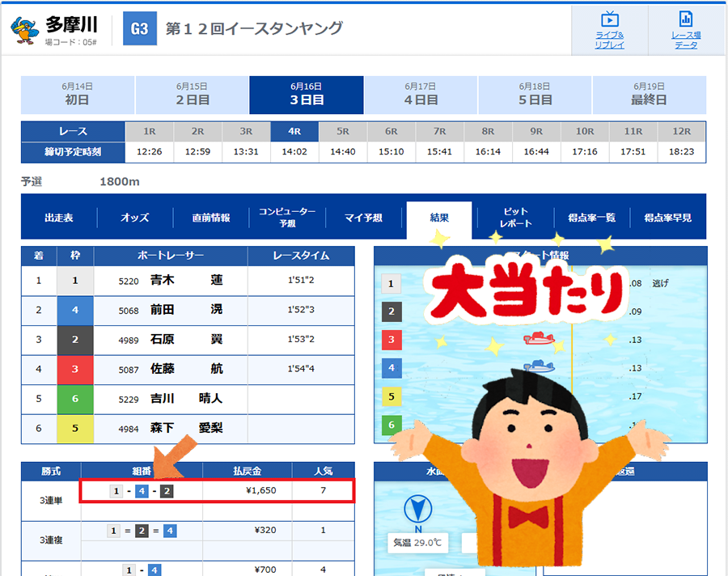Screen dimensions: 728x576
Task: Select the 6月17日 4日目 date tab
Action: 421,95
